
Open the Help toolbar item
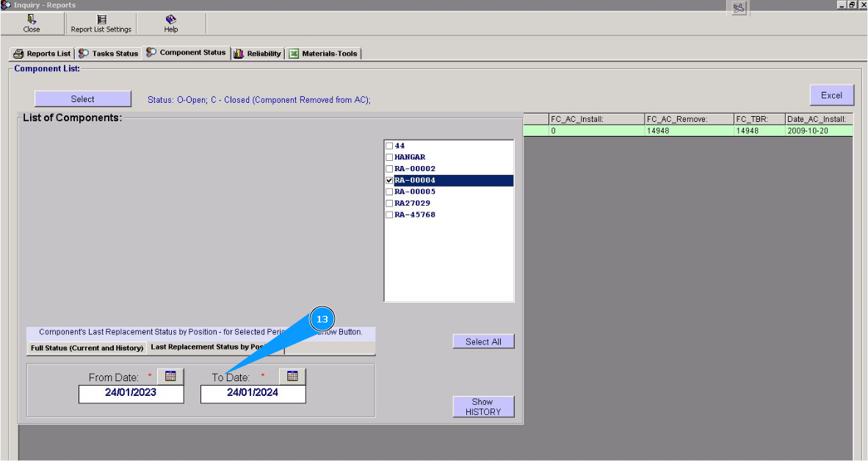171,24
